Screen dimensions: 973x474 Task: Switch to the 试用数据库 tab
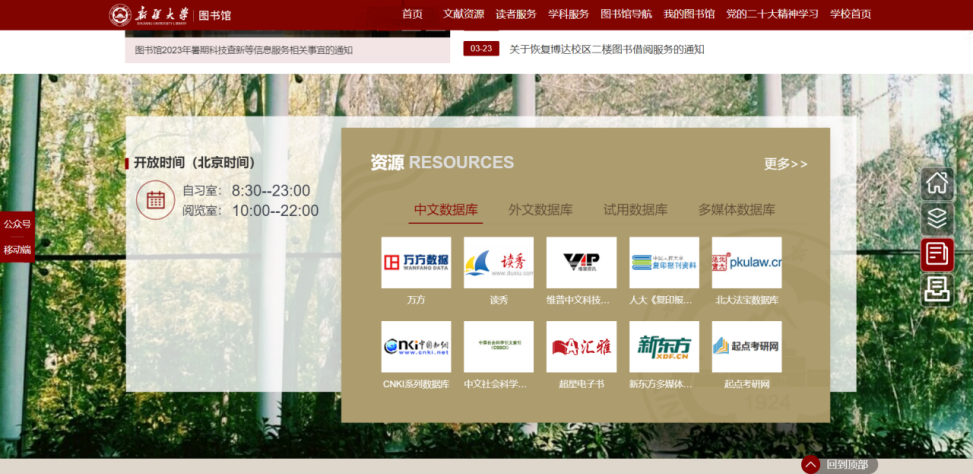pos(635,210)
